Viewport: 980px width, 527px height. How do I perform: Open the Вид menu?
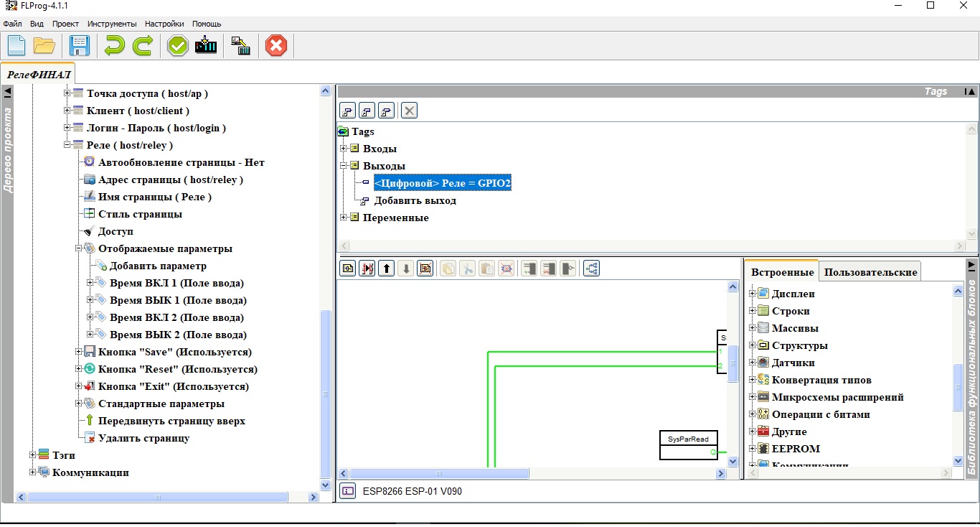click(x=37, y=24)
